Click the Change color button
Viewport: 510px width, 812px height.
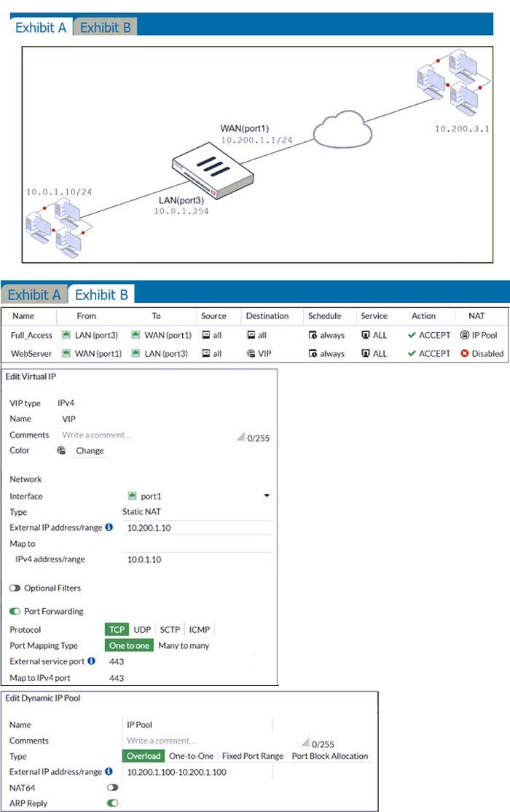(x=90, y=451)
